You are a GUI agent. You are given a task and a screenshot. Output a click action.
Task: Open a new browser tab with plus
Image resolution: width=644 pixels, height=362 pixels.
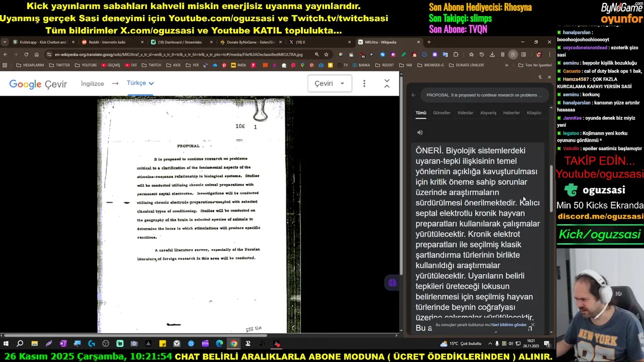[430, 42]
